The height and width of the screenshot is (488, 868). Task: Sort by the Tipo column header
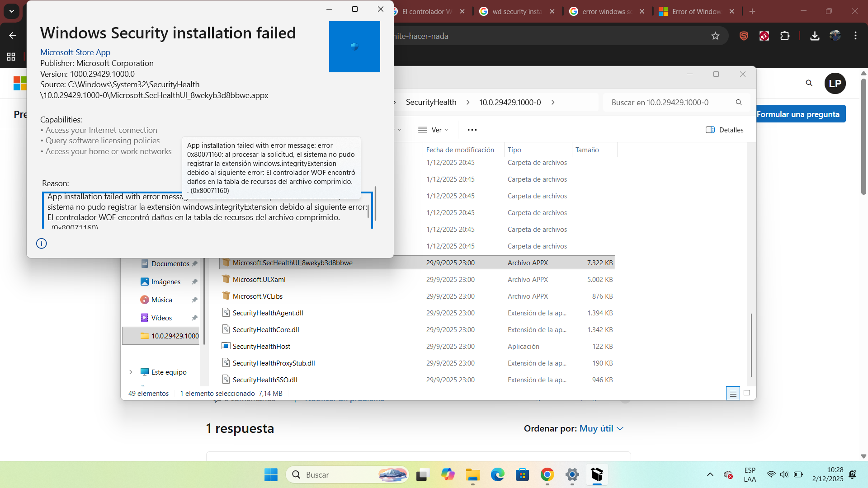[514, 150]
